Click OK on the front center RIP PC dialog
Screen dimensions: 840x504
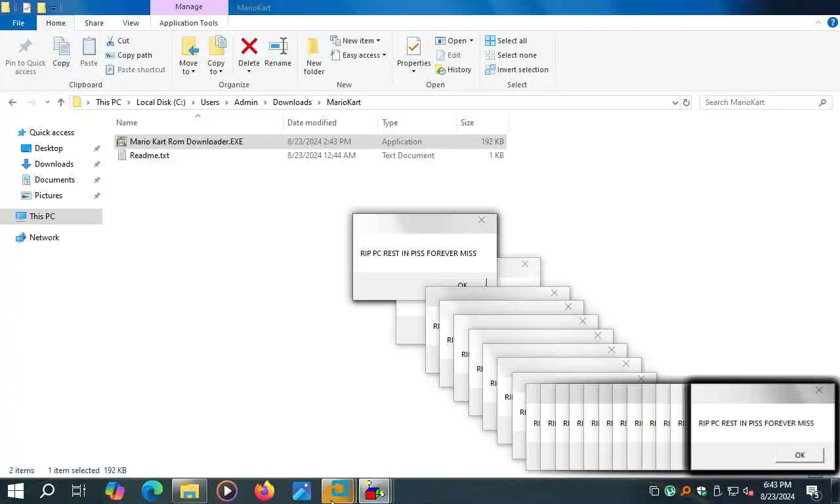[x=462, y=284]
